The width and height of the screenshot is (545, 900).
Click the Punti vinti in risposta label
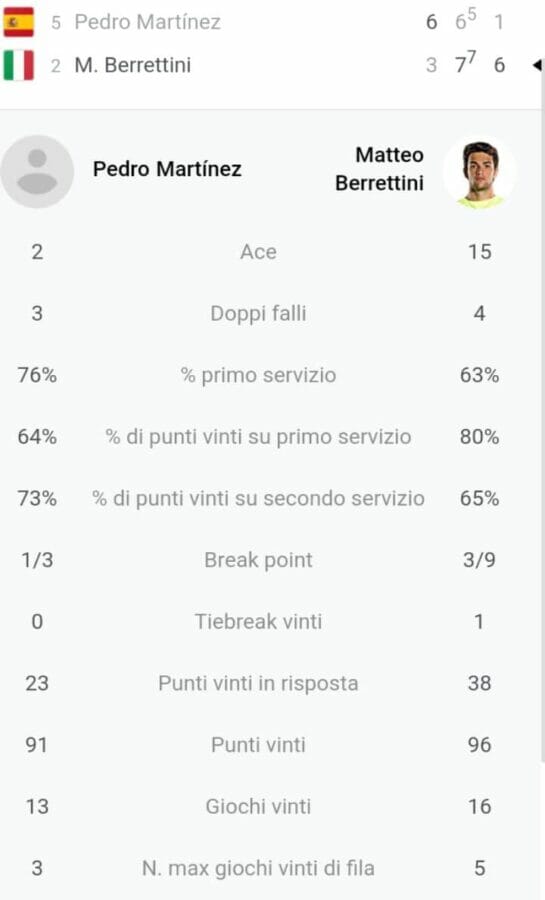pos(258,683)
